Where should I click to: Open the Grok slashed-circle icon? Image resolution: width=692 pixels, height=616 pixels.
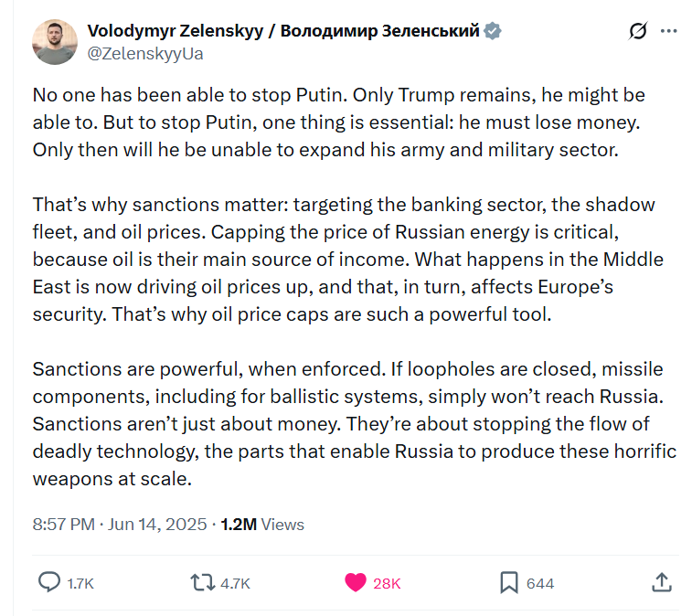[x=638, y=31]
